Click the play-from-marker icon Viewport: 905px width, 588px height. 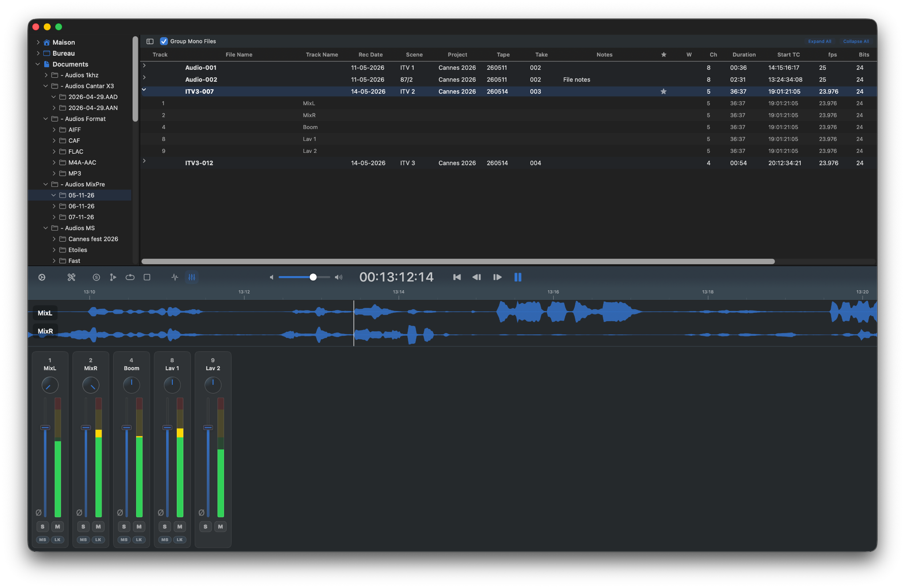(x=113, y=277)
